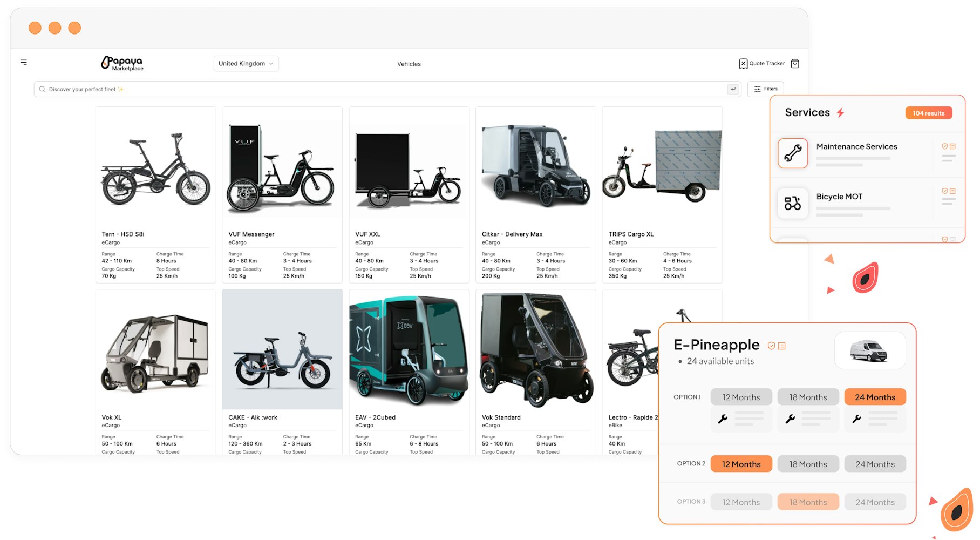Submit search with the enter arrow icon
The width and height of the screenshot is (980, 540).
pyautogui.click(x=733, y=89)
